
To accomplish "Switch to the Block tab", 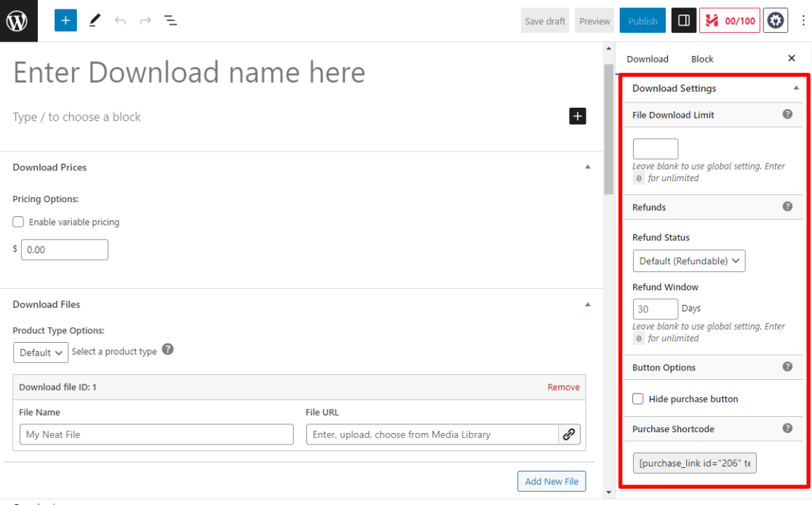I will tap(701, 58).
